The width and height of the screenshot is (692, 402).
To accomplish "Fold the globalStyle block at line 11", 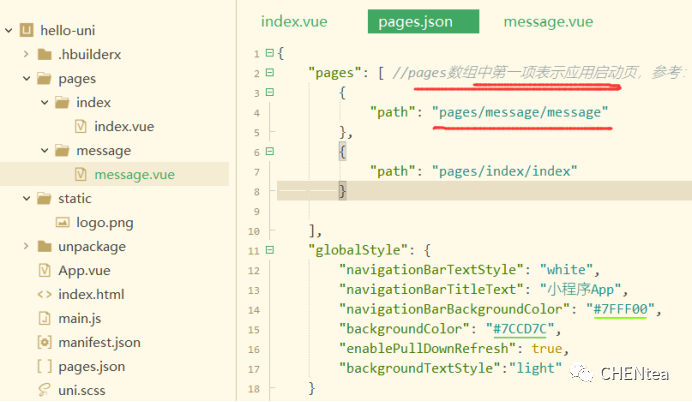I will [x=269, y=250].
